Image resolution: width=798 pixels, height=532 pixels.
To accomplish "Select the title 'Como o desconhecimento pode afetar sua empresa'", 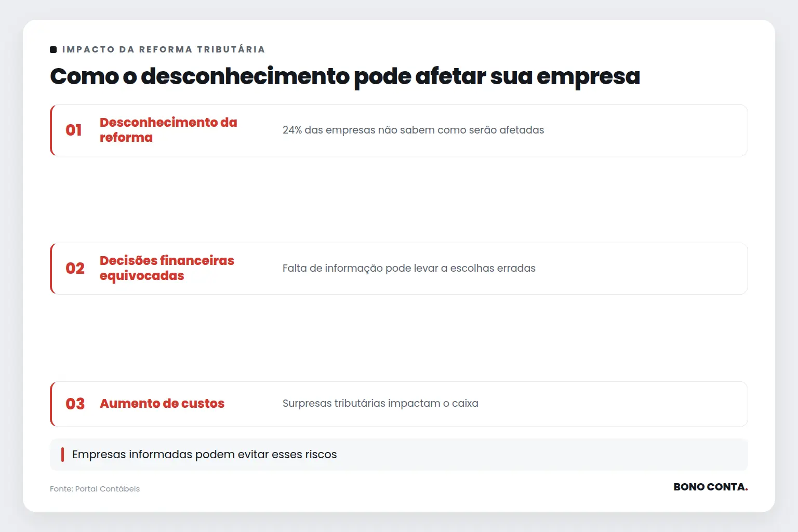I will click(x=345, y=76).
